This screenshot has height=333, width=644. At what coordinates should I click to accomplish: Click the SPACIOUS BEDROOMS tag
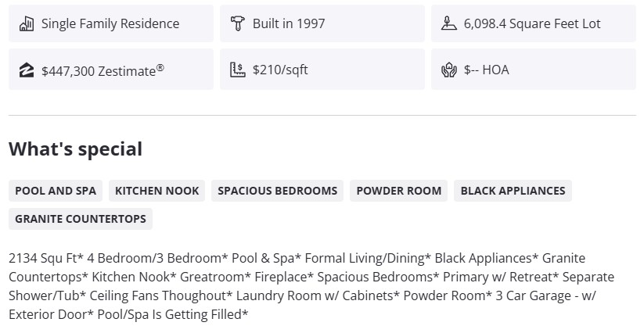pyautogui.click(x=278, y=191)
